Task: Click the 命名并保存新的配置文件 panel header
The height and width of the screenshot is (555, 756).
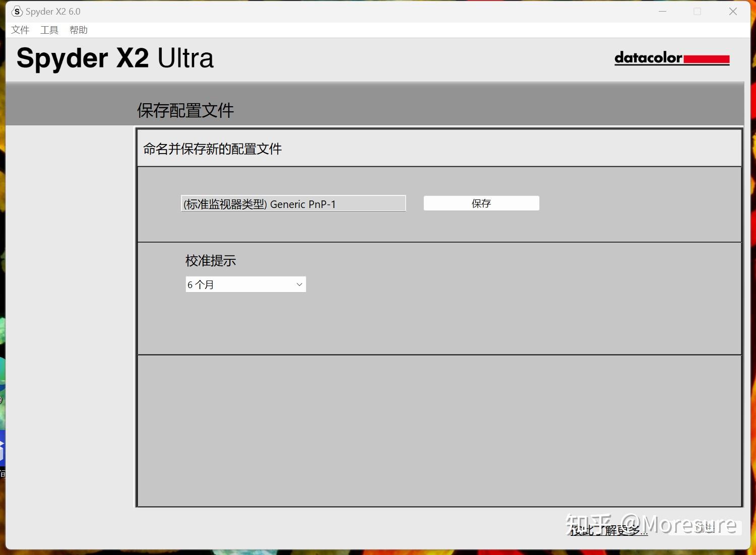Action: [212, 149]
